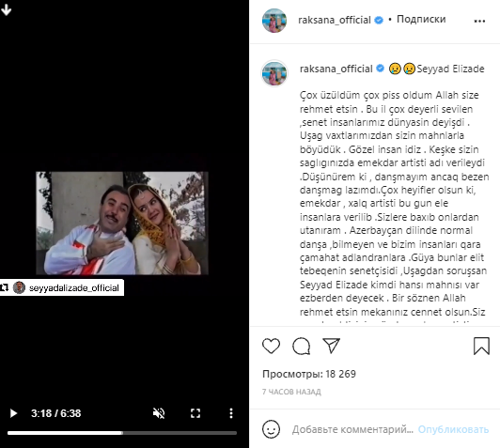Click the raksana_official avatar in the header
This screenshot has height=448, width=500.
(274, 21)
